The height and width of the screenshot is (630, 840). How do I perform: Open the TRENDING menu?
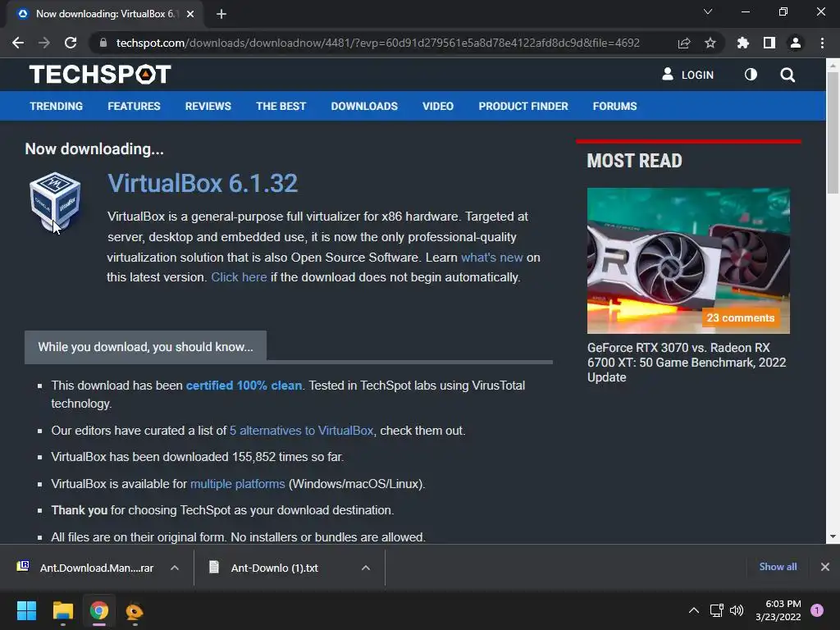coord(57,106)
